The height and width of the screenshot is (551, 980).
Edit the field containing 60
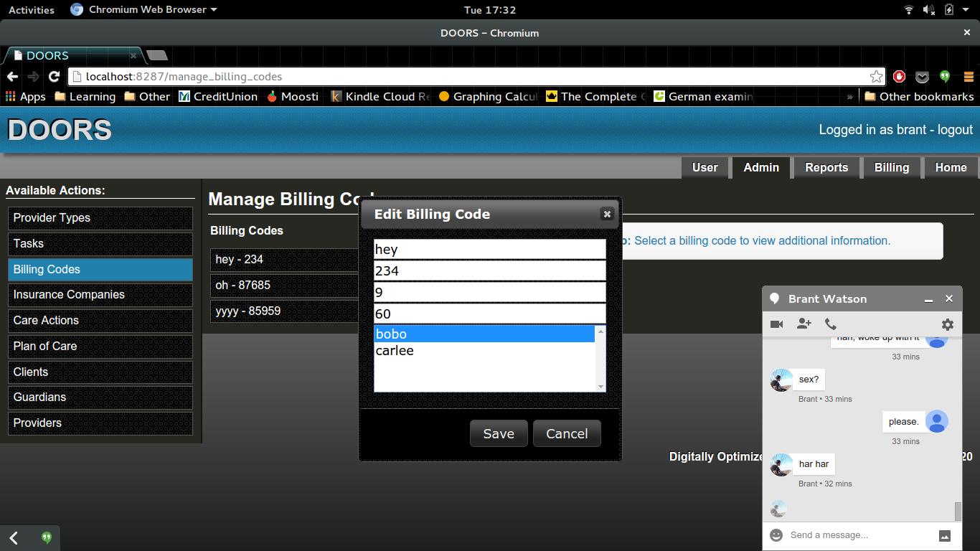(x=490, y=314)
